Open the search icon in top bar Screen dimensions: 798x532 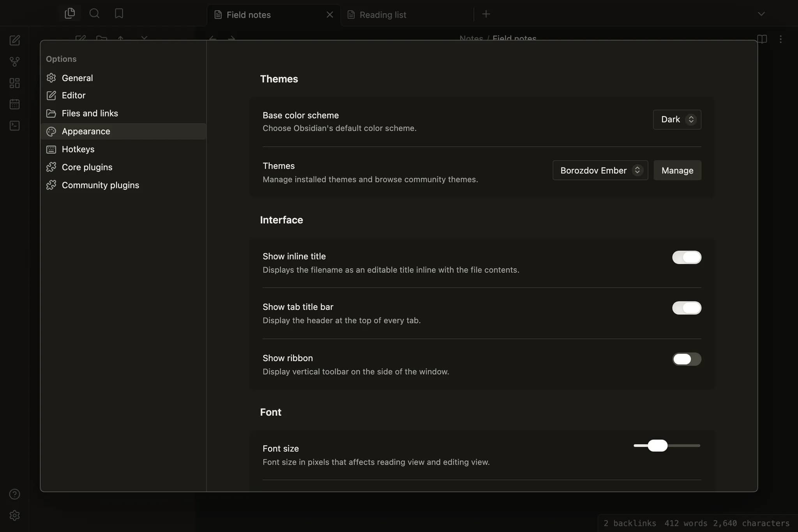point(94,14)
